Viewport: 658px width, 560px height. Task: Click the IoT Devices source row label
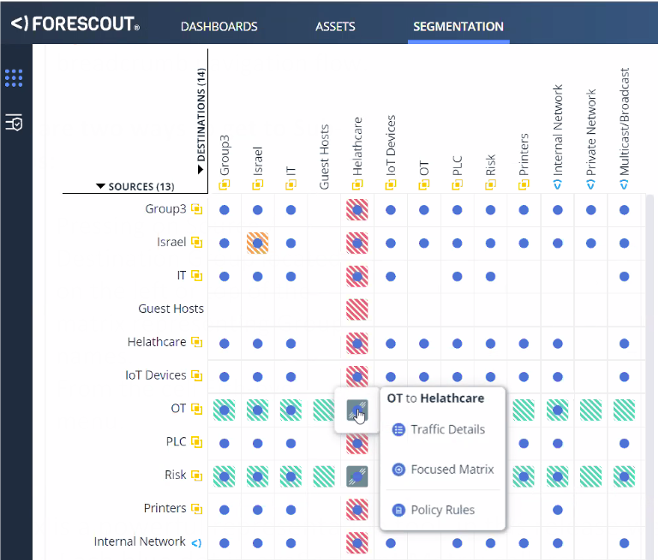155,375
